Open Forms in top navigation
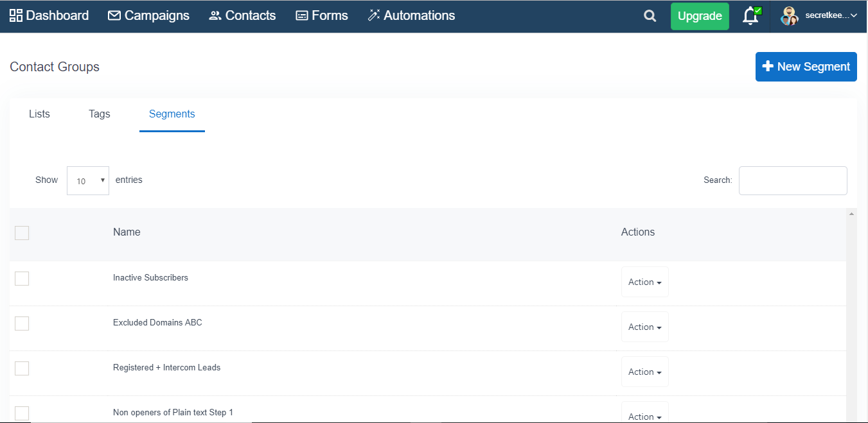The height and width of the screenshot is (423, 868). tap(322, 15)
